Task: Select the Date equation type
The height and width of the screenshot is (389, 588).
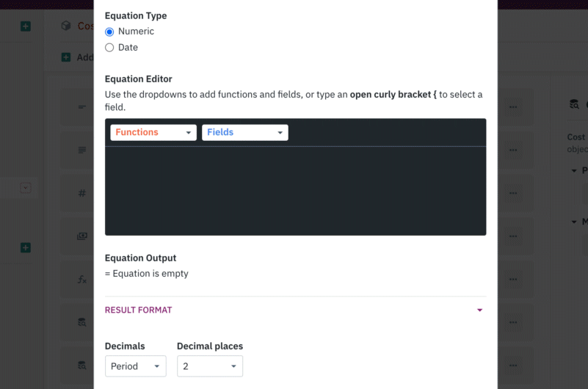Action: 109,48
